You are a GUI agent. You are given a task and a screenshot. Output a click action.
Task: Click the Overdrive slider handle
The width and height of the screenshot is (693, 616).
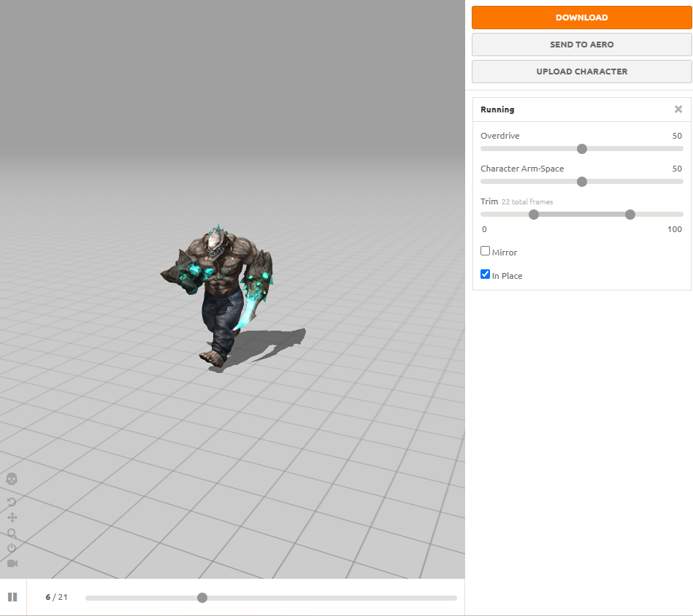tap(582, 149)
